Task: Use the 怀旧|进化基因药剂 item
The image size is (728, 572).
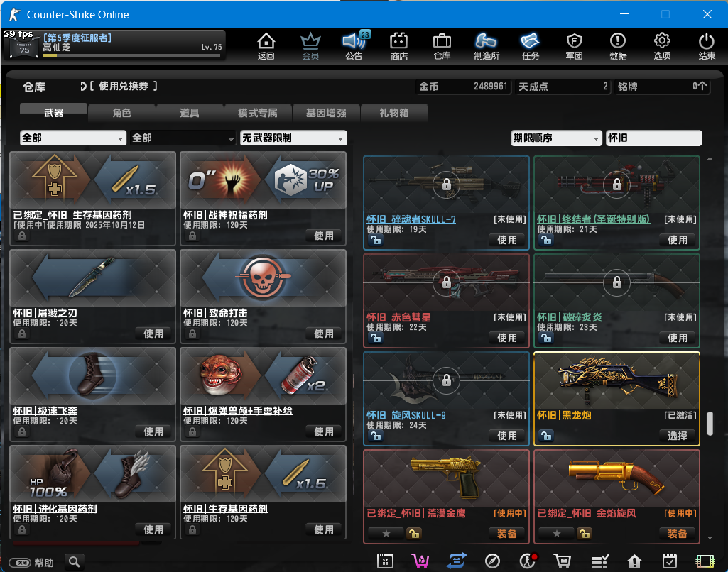Action: coord(153,529)
